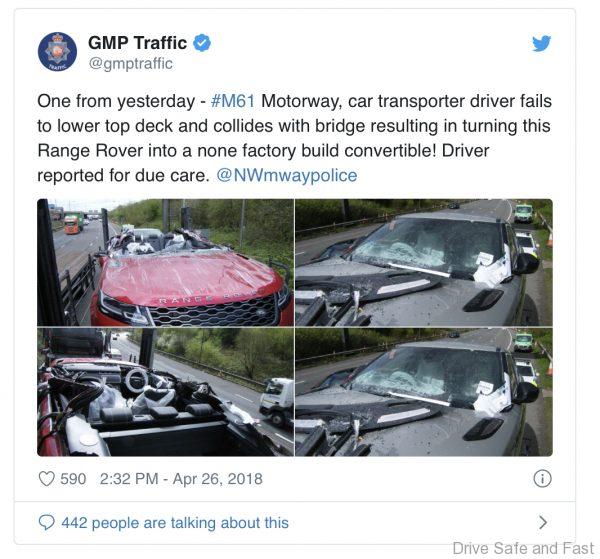Screen dimensions: 600x559
Task: Open the #M61 hashtag link
Action: coord(233,101)
